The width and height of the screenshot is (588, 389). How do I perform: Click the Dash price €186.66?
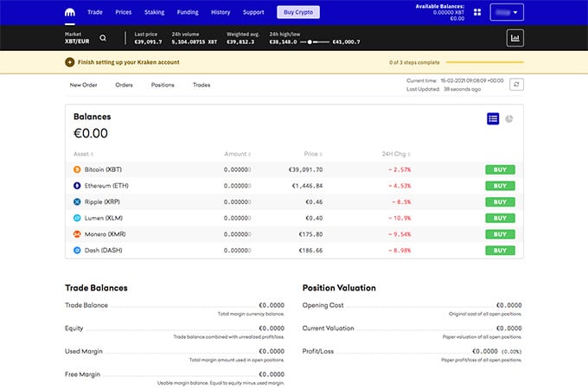coord(310,251)
